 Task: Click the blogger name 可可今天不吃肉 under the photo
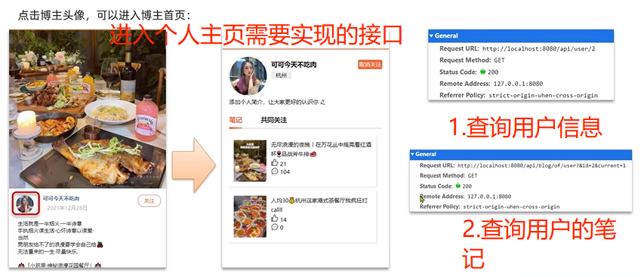(61, 199)
